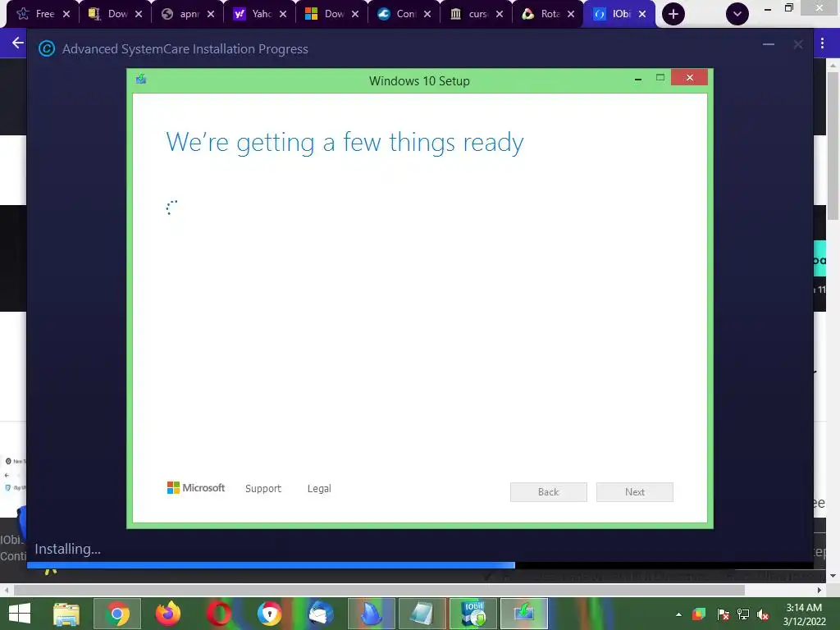The height and width of the screenshot is (630, 840).
Task: Click the Next button in setup
Action: pos(635,492)
